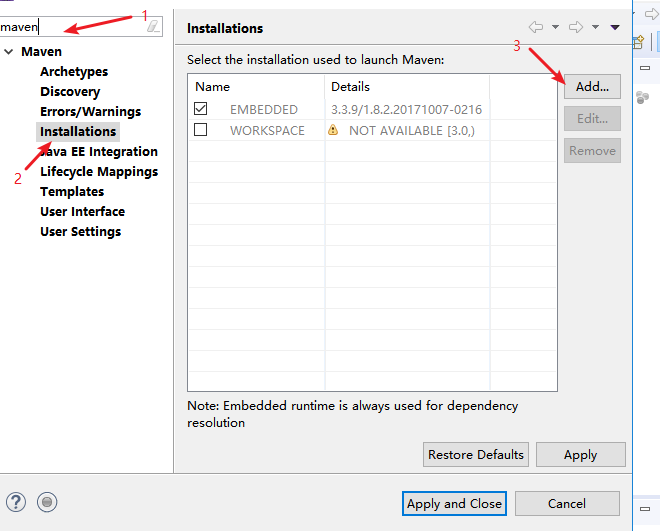Check the WORKSPACE installation checkbox
Image resolution: width=660 pixels, height=531 pixels.
pos(201,130)
